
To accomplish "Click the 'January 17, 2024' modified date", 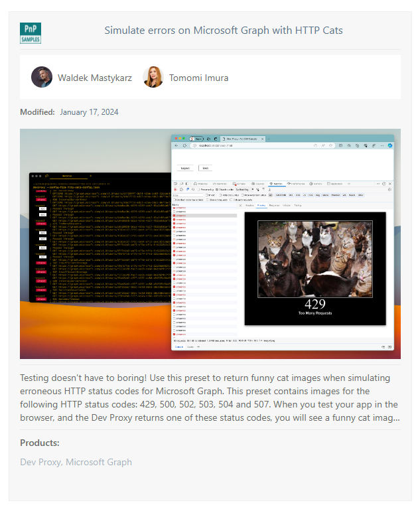I will coord(89,112).
